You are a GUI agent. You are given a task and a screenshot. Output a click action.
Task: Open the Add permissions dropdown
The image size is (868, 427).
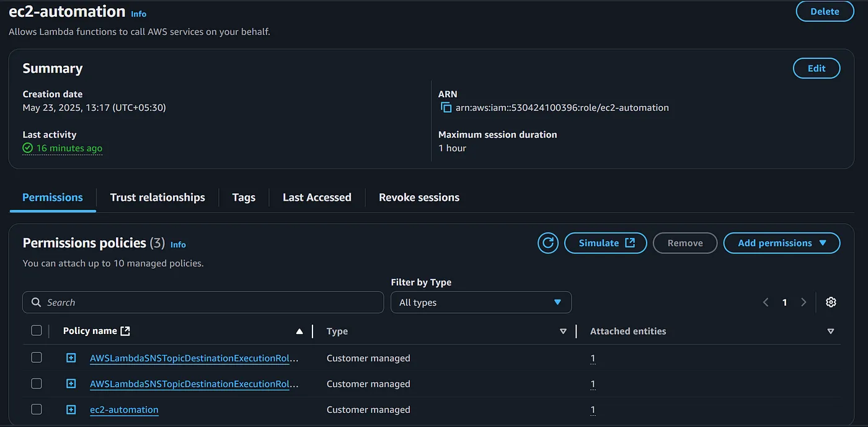tap(781, 243)
